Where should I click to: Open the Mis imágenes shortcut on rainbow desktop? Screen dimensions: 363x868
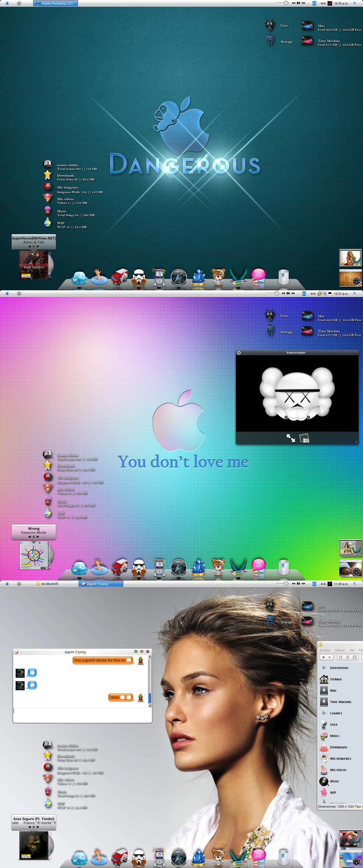click(x=48, y=476)
